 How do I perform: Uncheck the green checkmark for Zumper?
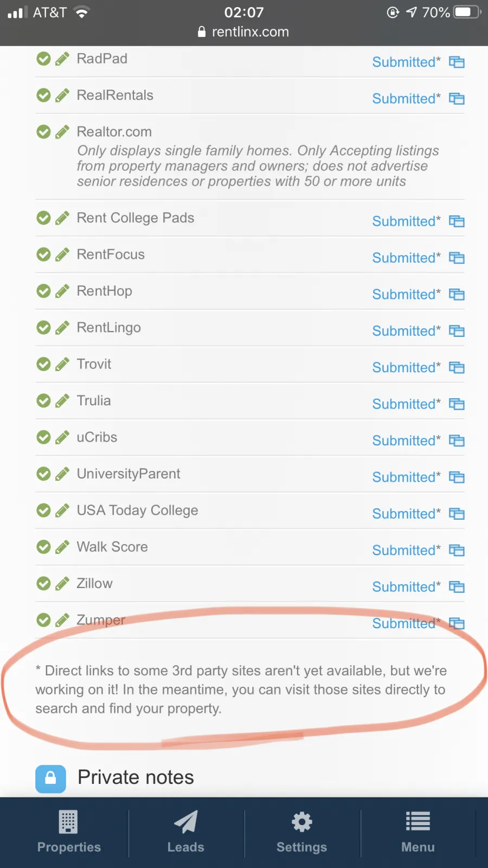[43, 620]
